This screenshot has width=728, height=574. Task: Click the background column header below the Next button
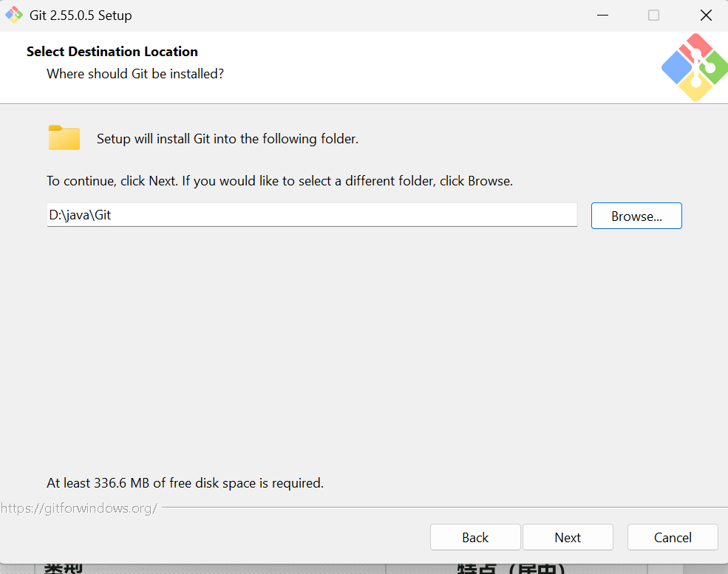(511, 569)
